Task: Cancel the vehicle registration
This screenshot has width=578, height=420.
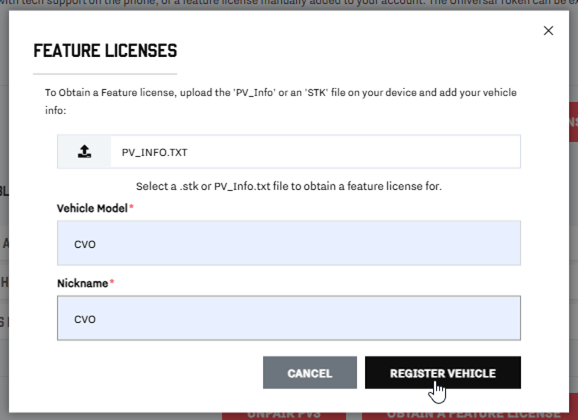Action: [x=310, y=372]
